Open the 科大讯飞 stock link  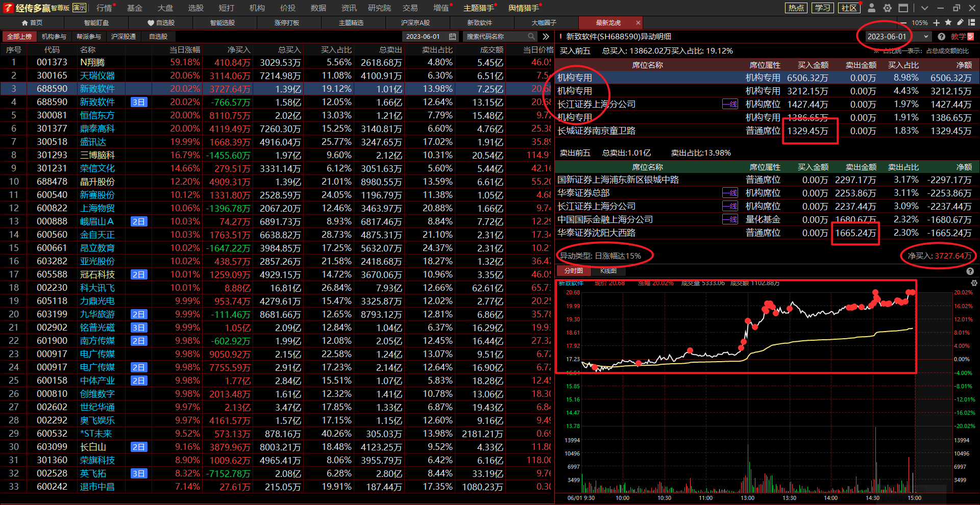tap(97, 288)
